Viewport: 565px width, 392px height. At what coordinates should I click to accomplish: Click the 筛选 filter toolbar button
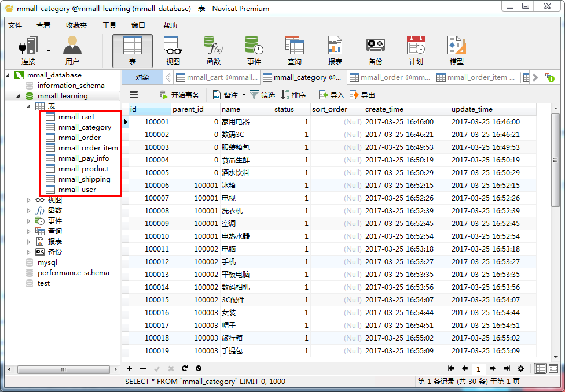tap(262, 95)
